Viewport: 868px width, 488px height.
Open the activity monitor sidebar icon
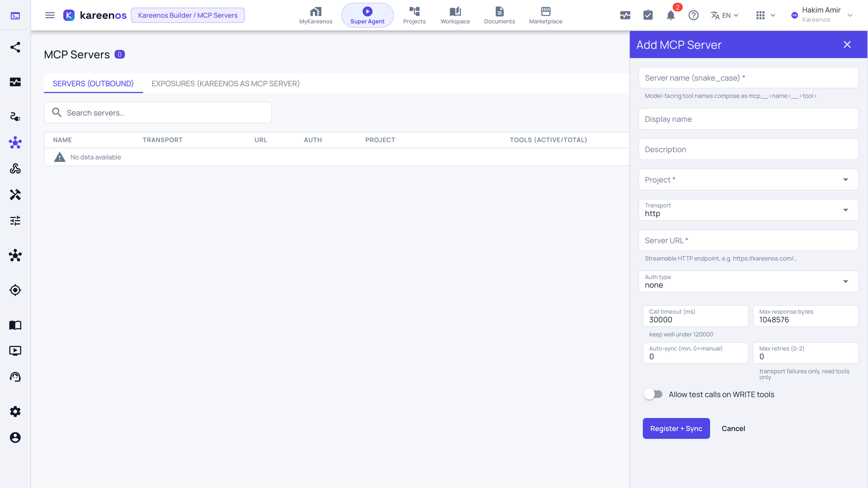click(15, 82)
